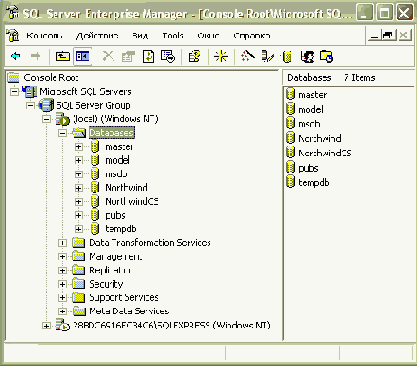
Task: Click the Up one level folder icon
Action: 62,56
